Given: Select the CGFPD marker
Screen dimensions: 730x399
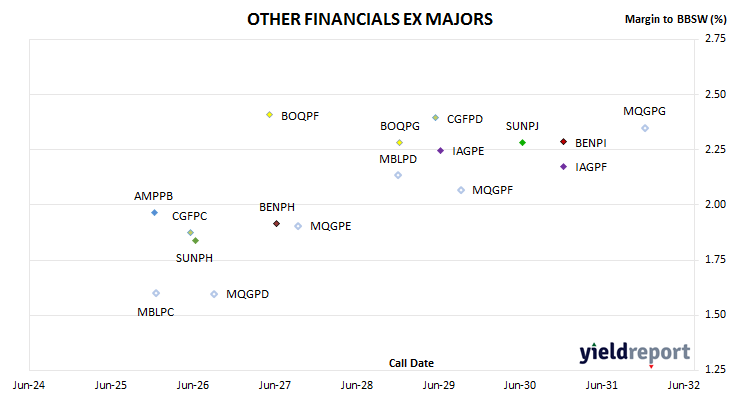Looking at the screenshot, I should pyautogui.click(x=435, y=118).
